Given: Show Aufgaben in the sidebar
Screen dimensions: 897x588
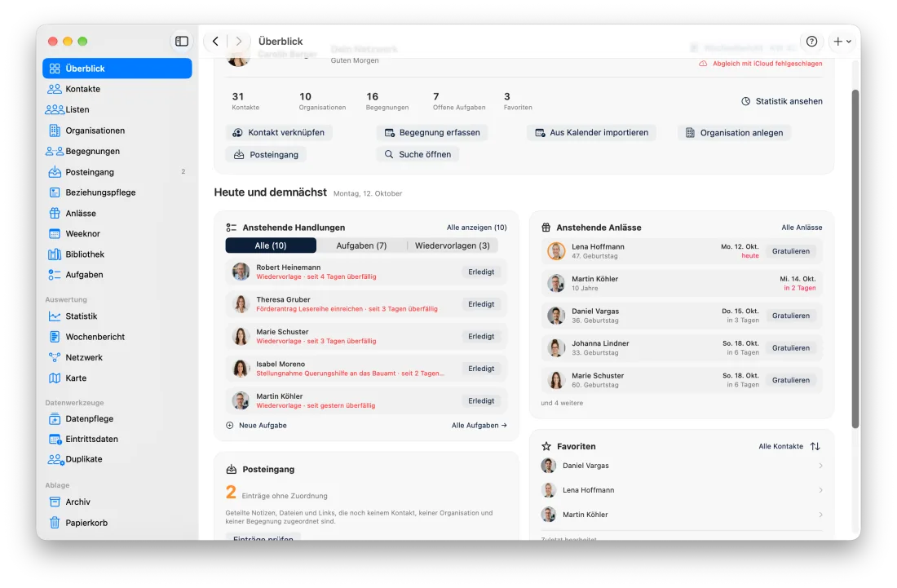Looking at the screenshot, I should [x=117, y=275].
